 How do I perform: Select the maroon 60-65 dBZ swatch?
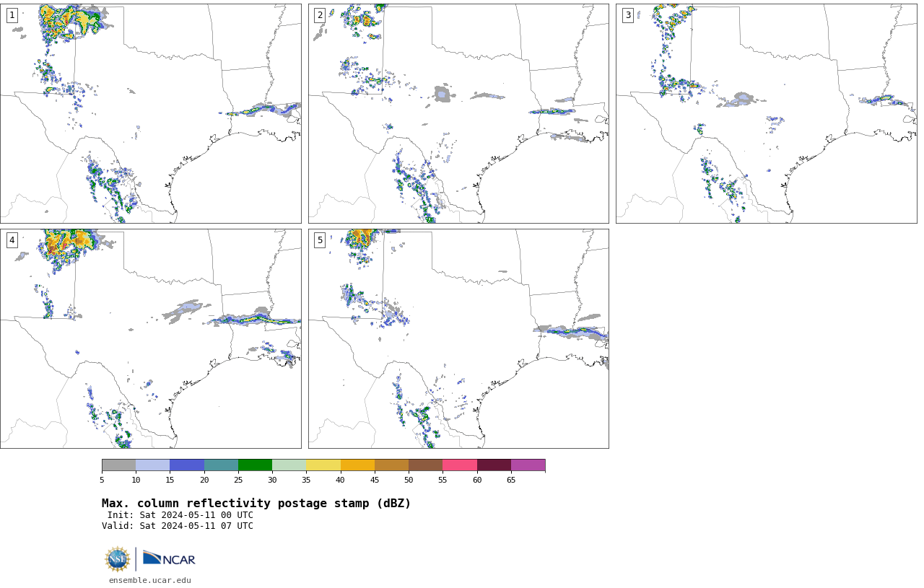click(494, 465)
